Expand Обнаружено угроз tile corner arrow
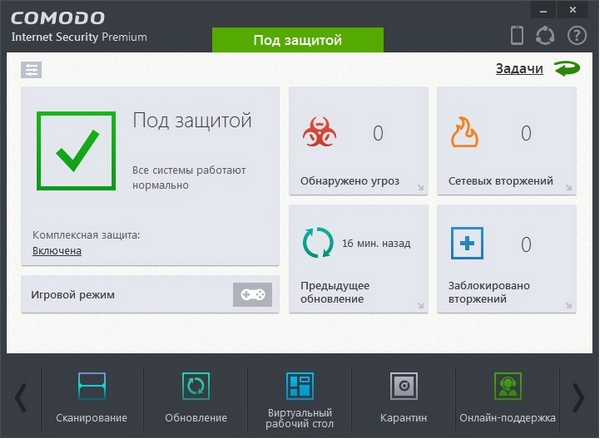 [x=421, y=187]
